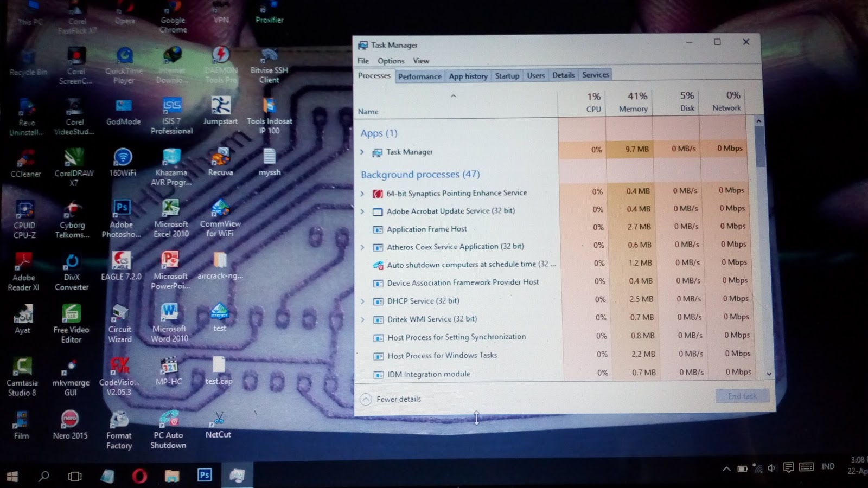
Task: Expand Adobe Acrobat Update Service row
Action: 362,211
